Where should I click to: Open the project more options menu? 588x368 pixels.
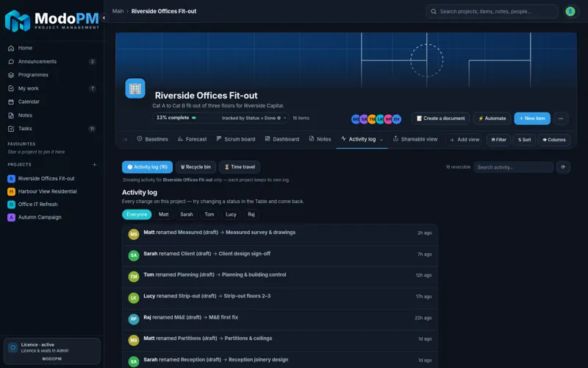pyautogui.click(x=561, y=118)
